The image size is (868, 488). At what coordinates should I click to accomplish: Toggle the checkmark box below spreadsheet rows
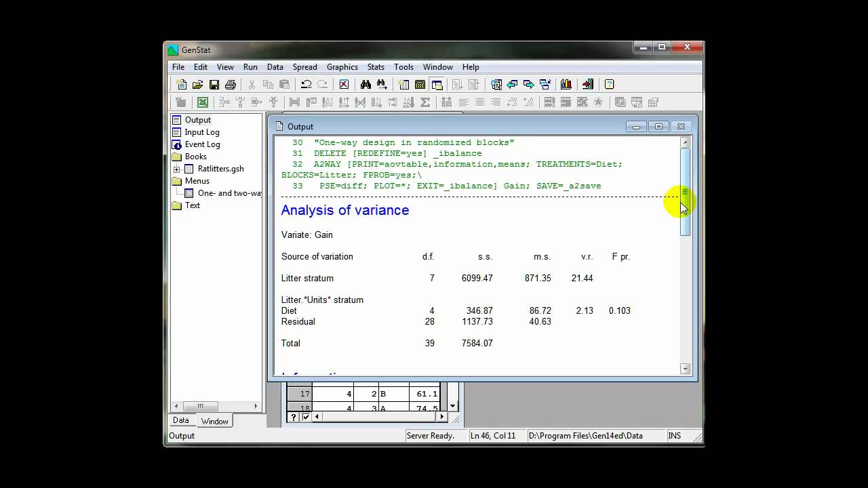[305, 417]
